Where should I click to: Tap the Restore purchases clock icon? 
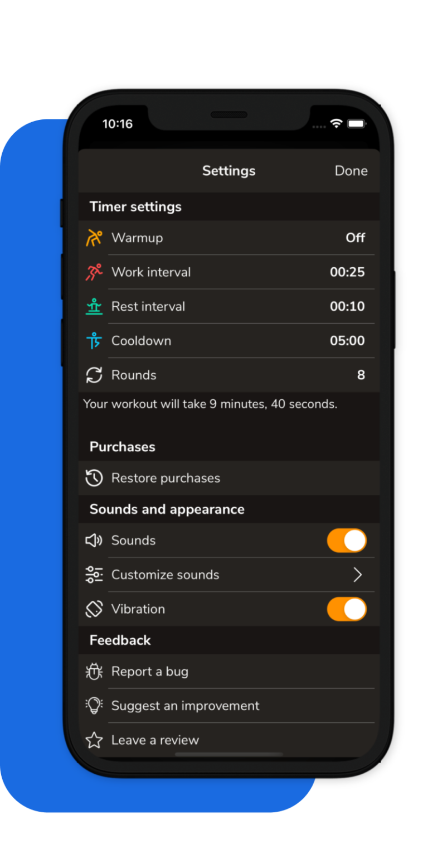click(94, 478)
